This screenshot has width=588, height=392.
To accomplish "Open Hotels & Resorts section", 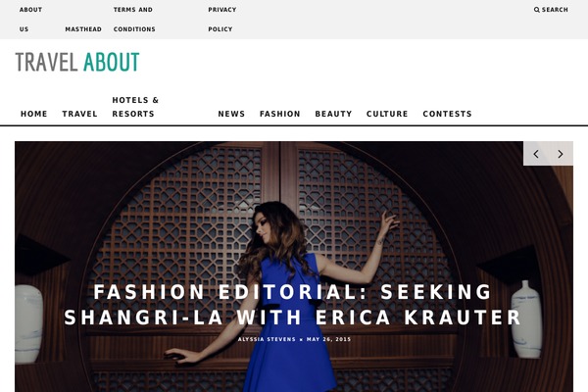I will coord(135,107).
